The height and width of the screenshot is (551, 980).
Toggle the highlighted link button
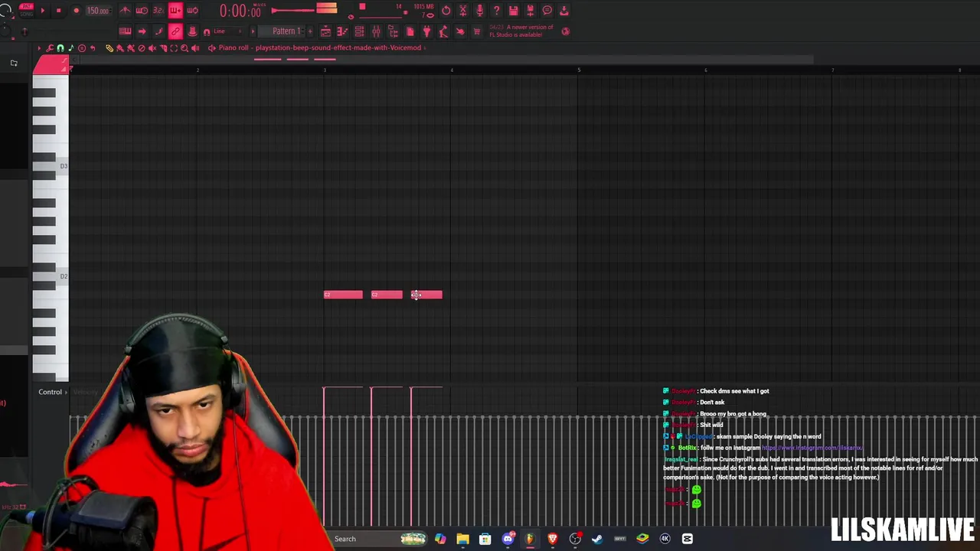175,31
